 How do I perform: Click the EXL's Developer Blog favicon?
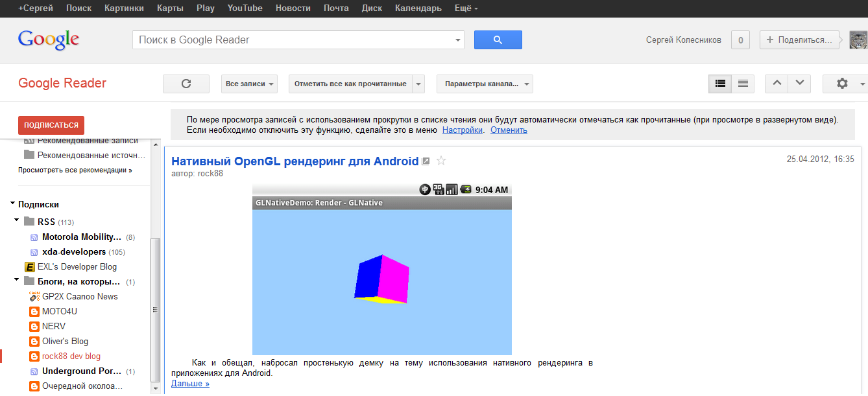coord(29,266)
